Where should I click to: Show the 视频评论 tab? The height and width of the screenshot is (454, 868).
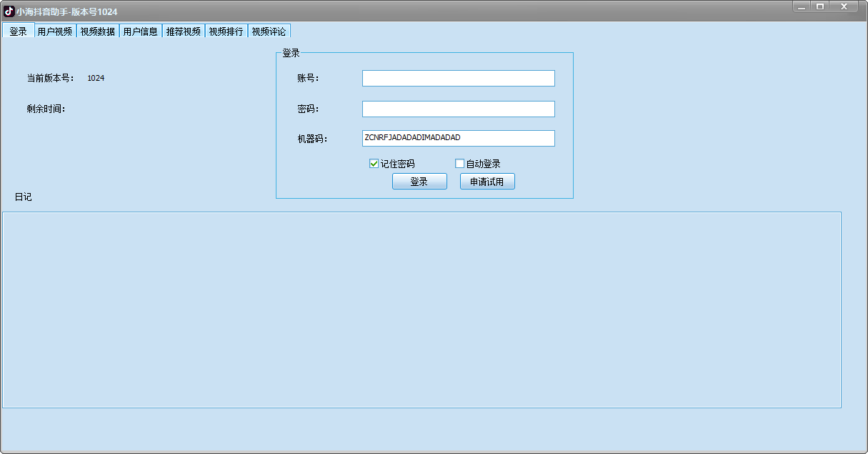click(x=269, y=31)
